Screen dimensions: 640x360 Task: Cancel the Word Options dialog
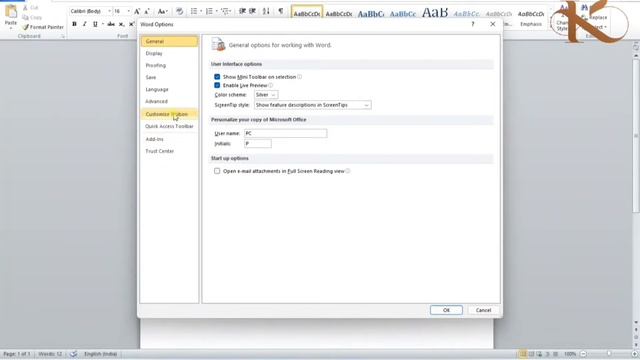[483, 310]
